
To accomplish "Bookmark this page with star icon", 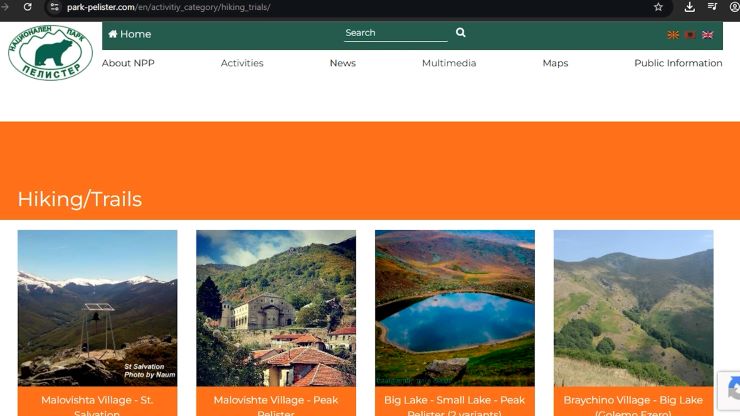I will coord(658,7).
